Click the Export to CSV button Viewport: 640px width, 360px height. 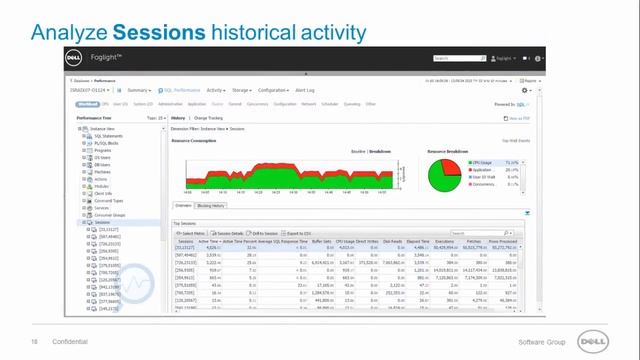[x=296, y=233]
